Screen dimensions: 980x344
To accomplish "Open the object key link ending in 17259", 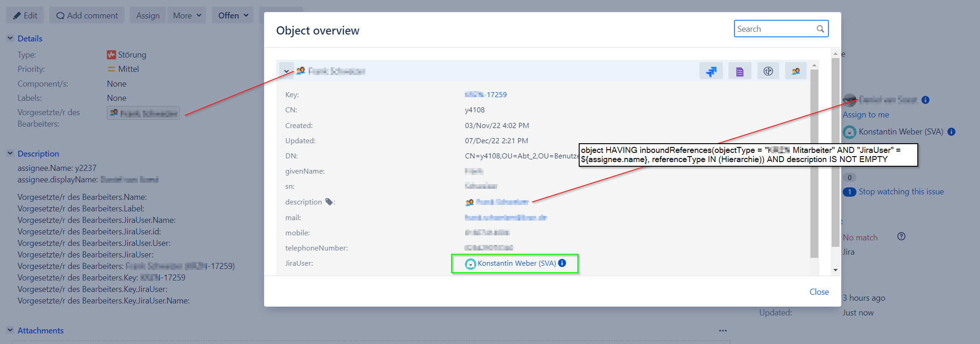I will (486, 94).
